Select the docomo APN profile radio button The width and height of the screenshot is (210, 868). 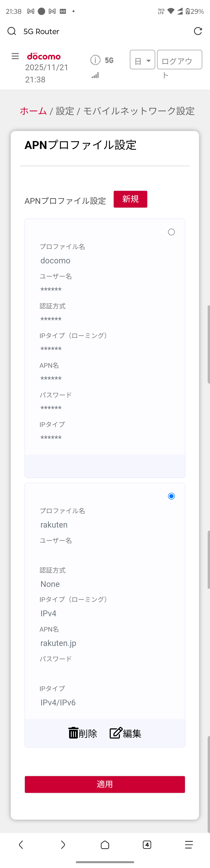[171, 232]
